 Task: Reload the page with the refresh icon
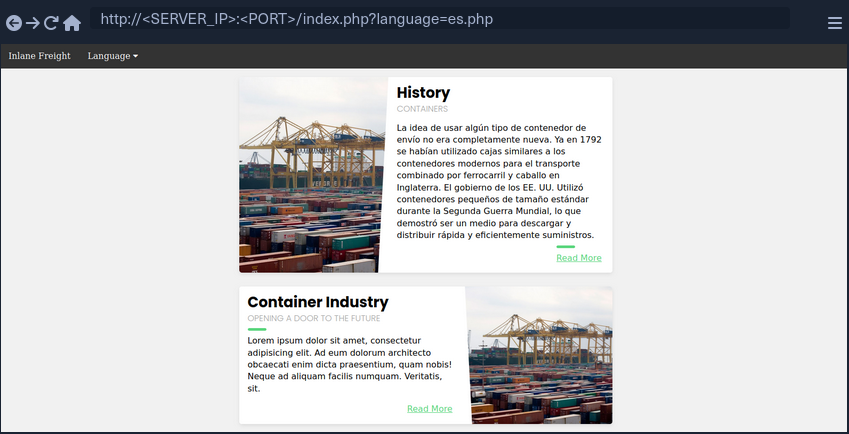tap(52, 22)
